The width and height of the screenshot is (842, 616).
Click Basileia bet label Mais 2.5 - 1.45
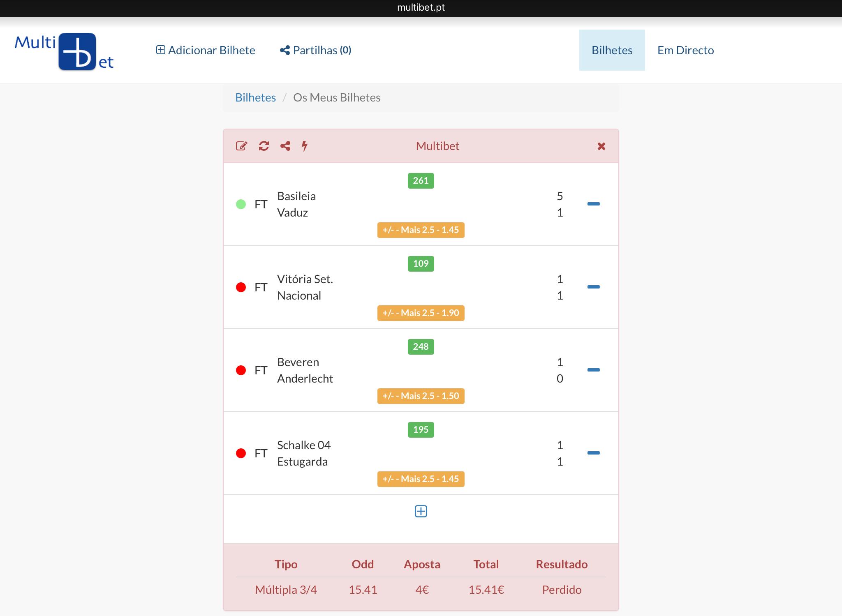click(x=421, y=230)
